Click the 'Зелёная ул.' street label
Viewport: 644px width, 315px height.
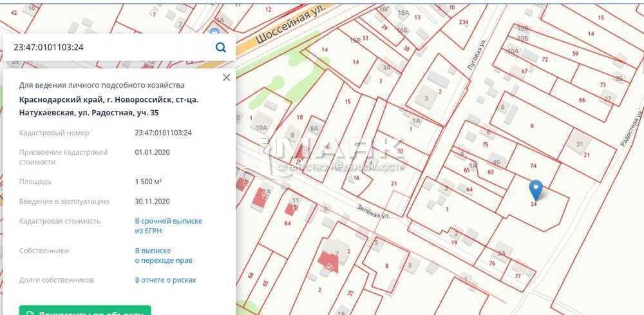click(372, 210)
